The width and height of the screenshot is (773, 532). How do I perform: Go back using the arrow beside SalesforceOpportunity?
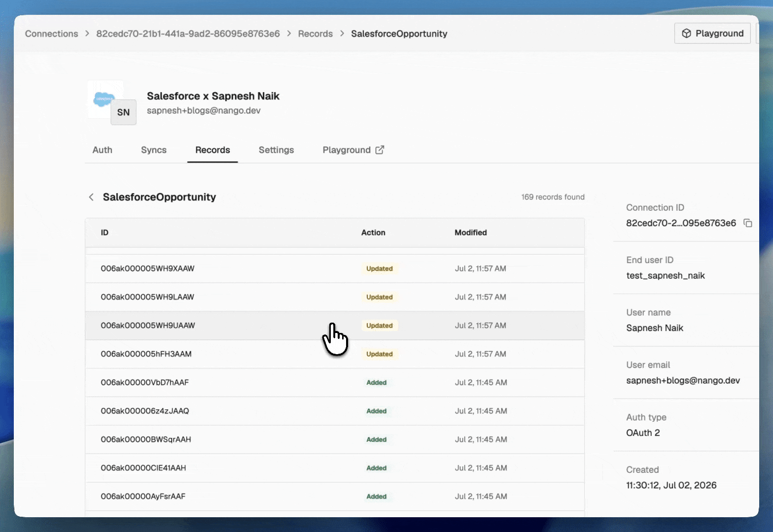tap(91, 197)
